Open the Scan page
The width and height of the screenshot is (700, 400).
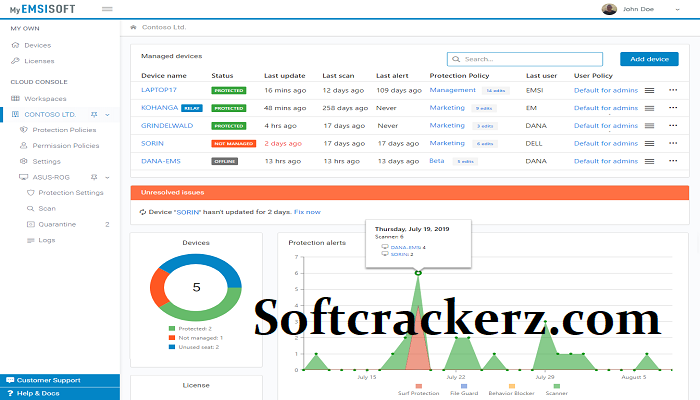pyautogui.click(x=47, y=208)
